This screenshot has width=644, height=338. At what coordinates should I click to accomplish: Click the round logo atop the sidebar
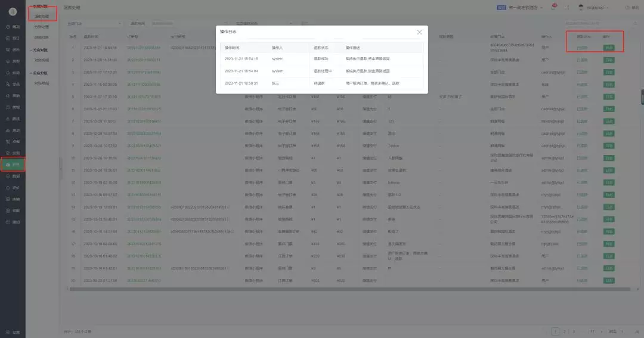[13, 11]
